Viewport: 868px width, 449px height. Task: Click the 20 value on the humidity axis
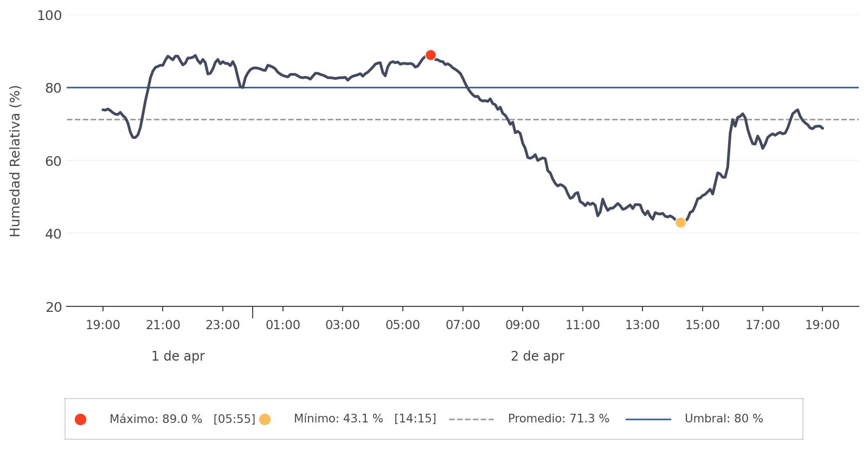[54, 307]
